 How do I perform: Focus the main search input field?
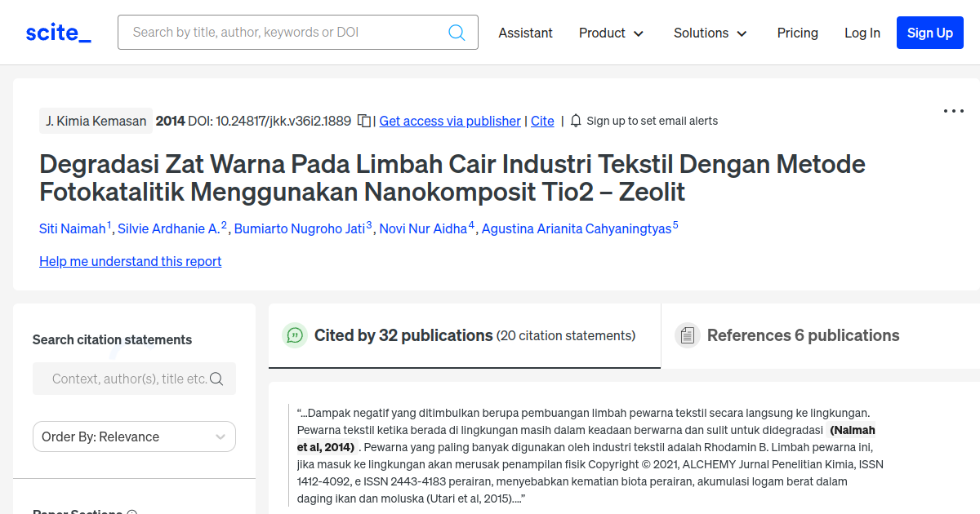pos(286,33)
